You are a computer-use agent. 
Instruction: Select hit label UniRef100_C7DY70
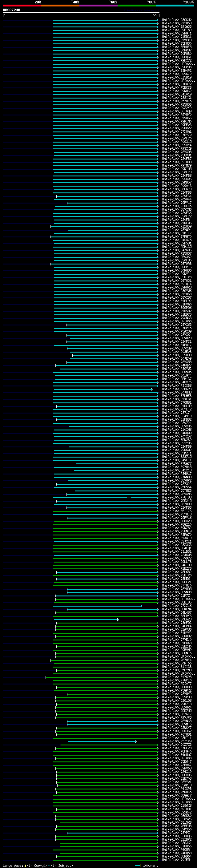tap(177, 135)
